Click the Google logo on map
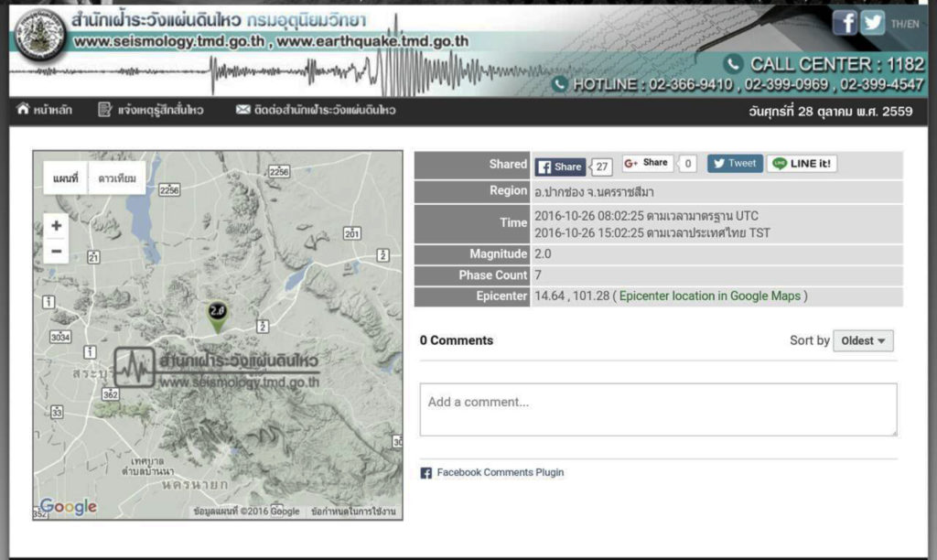The image size is (937, 560). [x=68, y=507]
